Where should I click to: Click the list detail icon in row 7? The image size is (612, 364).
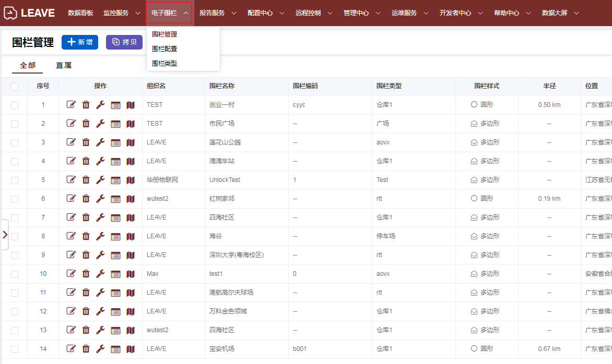click(x=115, y=217)
